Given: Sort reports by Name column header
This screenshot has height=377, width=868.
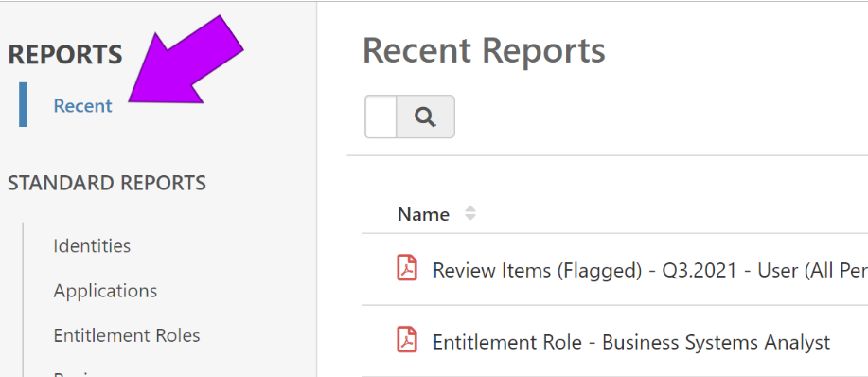Looking at the screenshot, I should coord(423,214).
